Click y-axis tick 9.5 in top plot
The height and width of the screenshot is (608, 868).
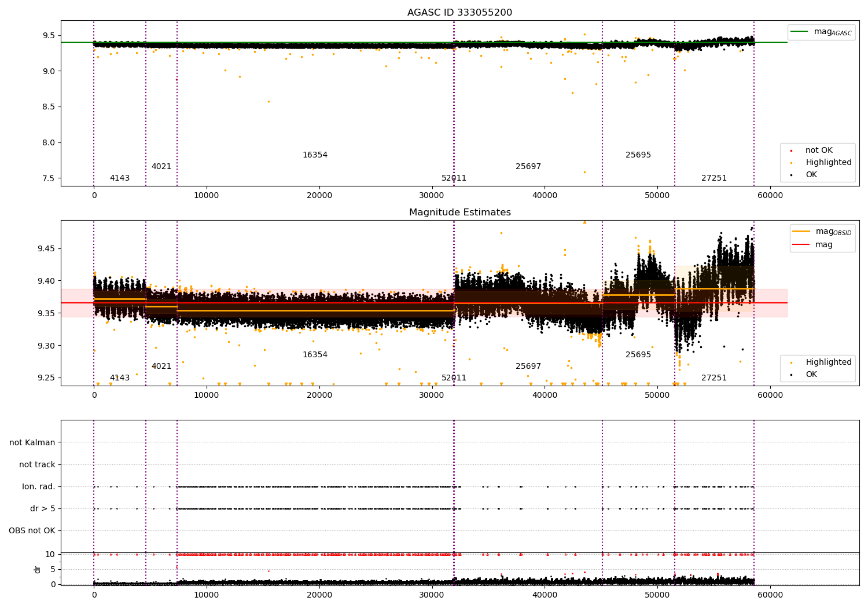49,35
